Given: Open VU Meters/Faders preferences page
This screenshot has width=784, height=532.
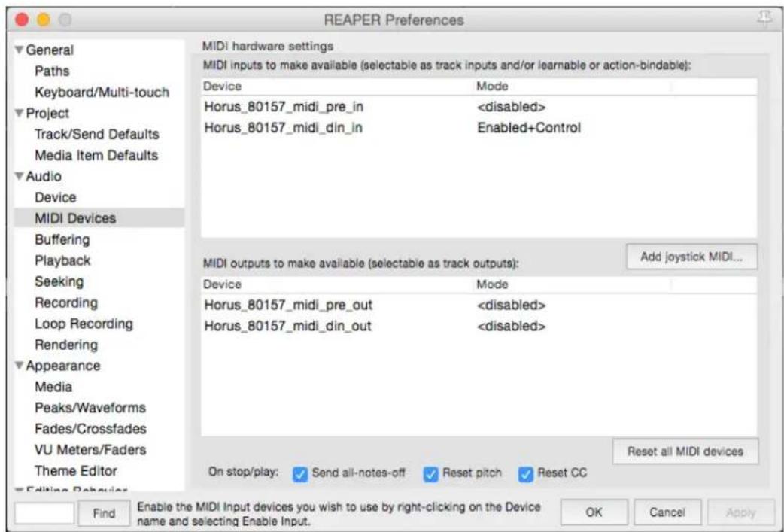Looking at the screenshot, I should click(90, 449).
